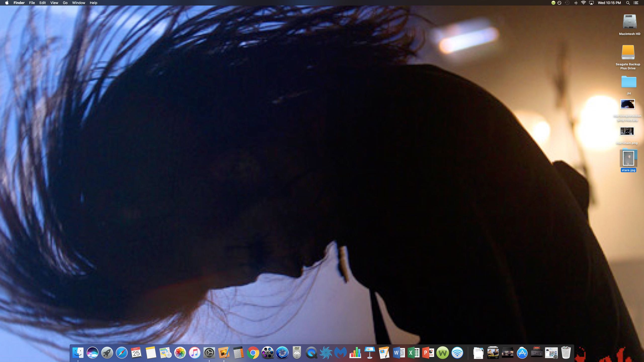Launch Siri from the Dock

point(93,353)
